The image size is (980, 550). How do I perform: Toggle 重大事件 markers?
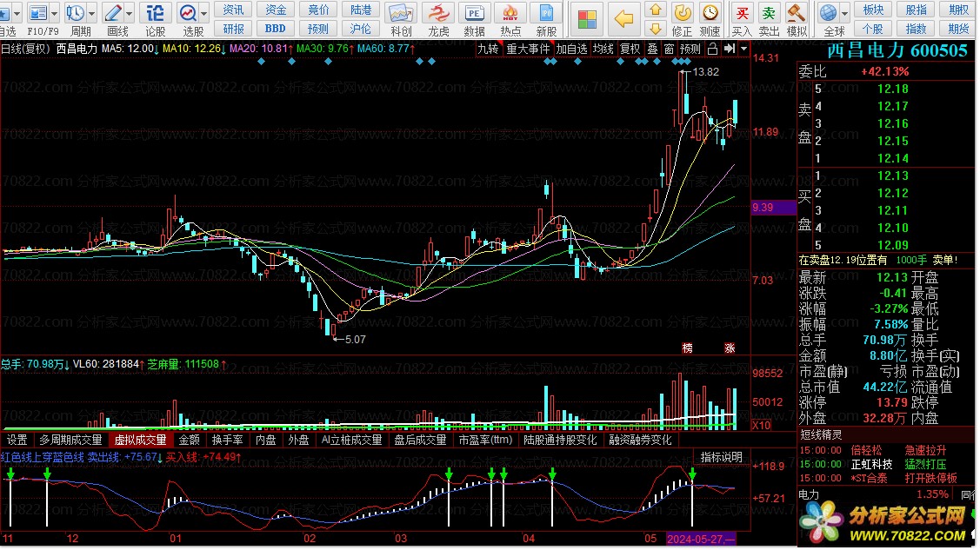tap(528, 49)
